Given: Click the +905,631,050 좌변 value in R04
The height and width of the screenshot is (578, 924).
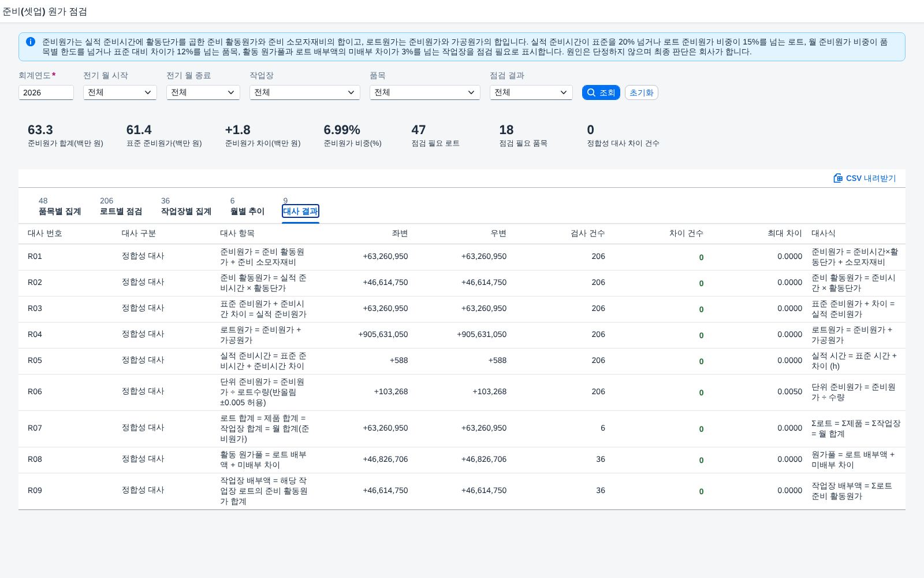Looking at the screenshot, I should 383,335.
